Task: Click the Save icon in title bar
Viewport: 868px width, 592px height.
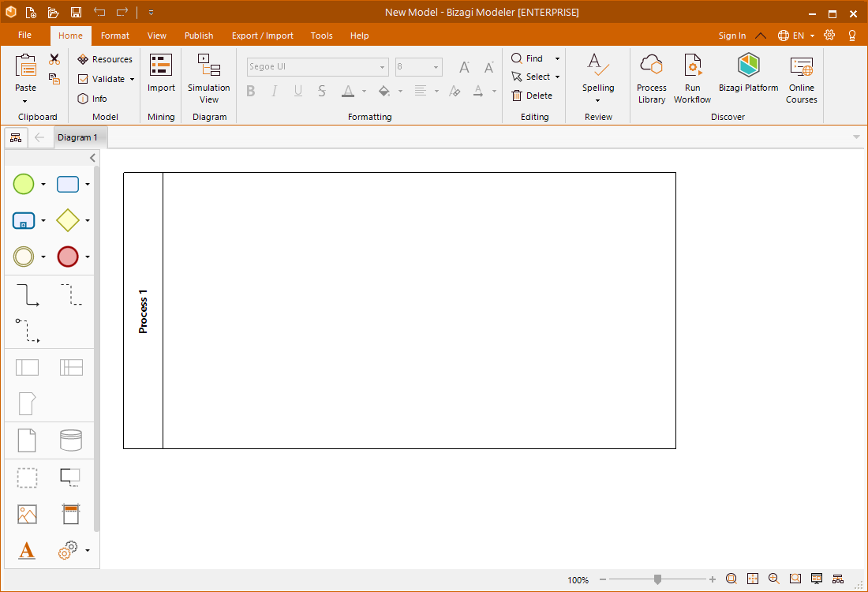Action: 77,12
